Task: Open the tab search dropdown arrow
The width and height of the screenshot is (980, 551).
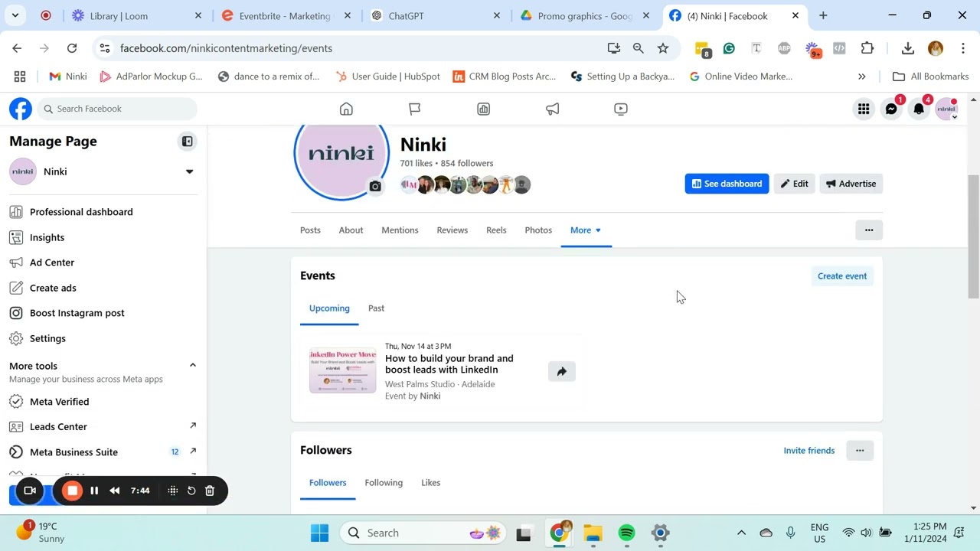Action: click(x=15, y=15)
